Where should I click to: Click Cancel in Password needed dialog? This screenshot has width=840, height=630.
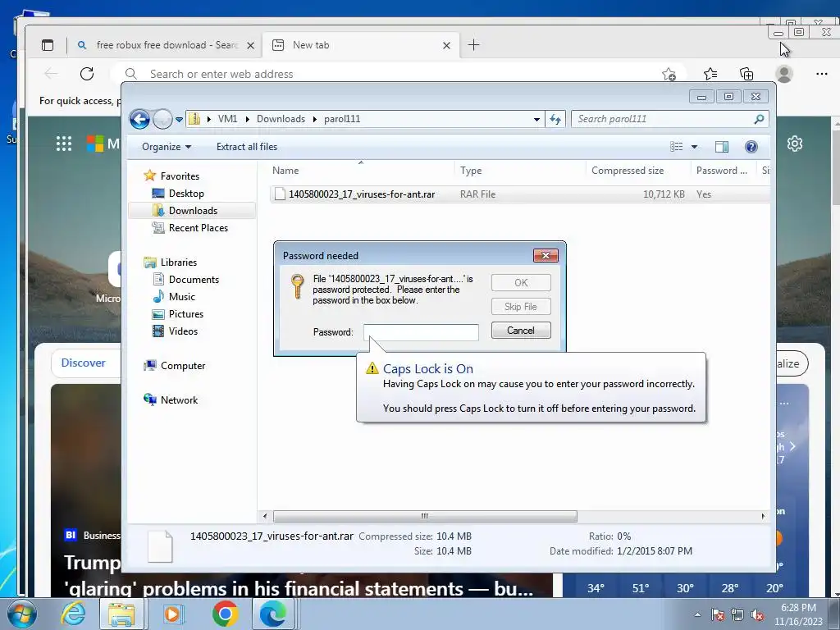click(521, 331)
